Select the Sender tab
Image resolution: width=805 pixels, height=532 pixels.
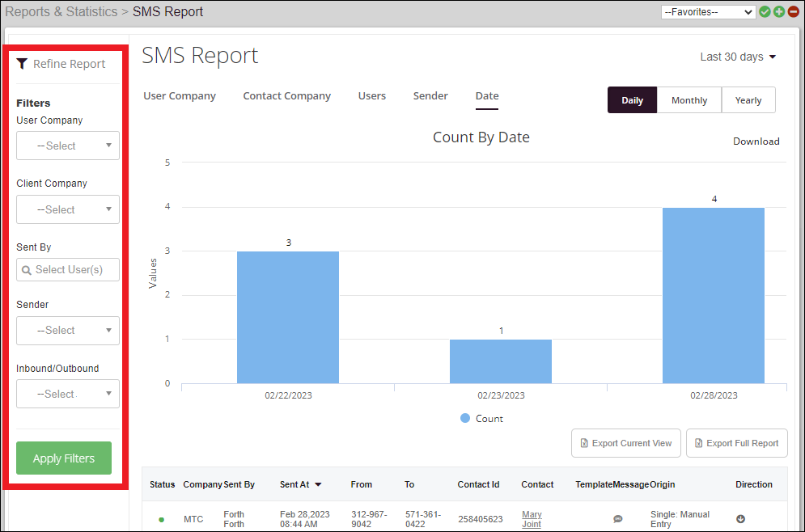tap(430, 96)
